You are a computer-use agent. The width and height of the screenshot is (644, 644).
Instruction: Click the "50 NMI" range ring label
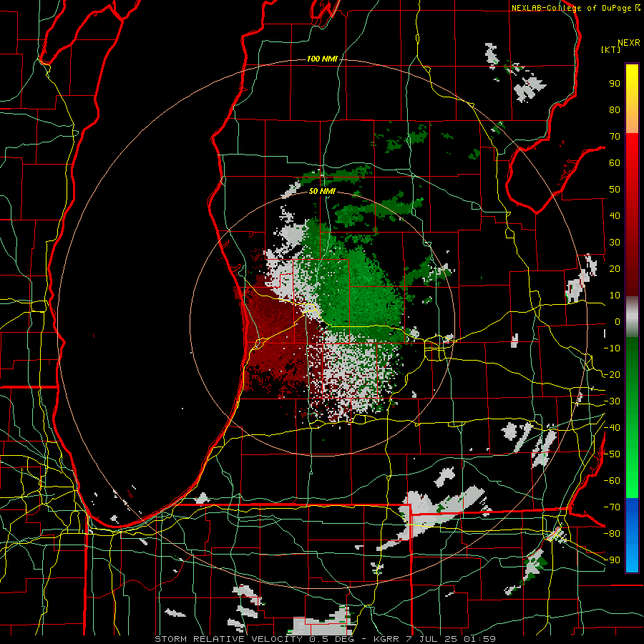[322, 191]
